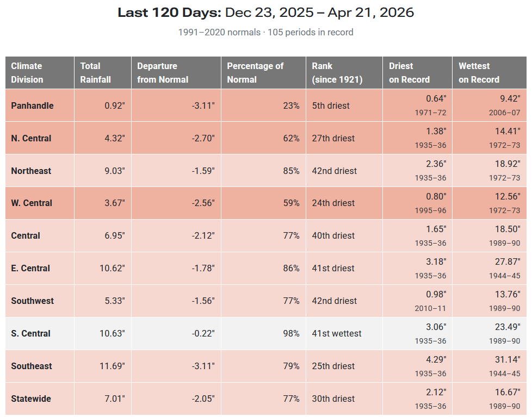
Task: Click the Statewide row label
Action: 31,399
